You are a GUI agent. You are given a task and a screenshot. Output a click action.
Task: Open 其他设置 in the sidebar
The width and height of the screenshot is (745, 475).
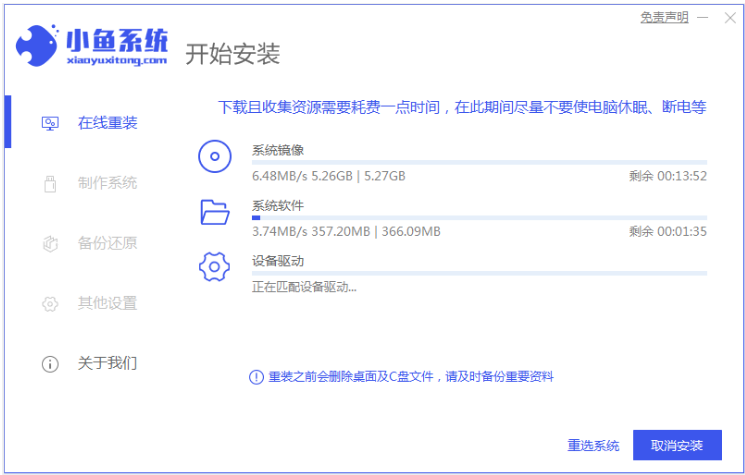(108, 303)
